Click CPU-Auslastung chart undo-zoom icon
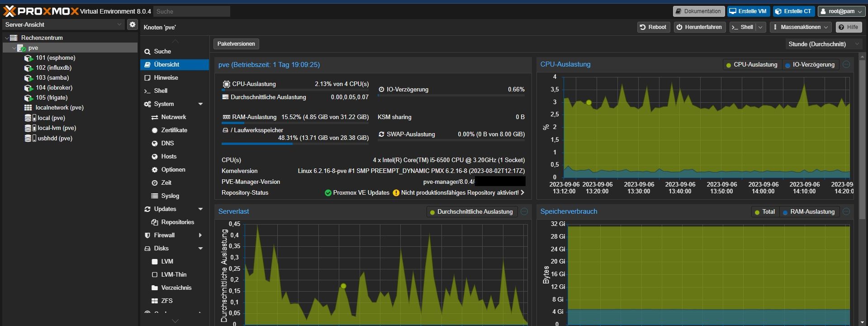The image size is (868, 326). tap(846, 65)
